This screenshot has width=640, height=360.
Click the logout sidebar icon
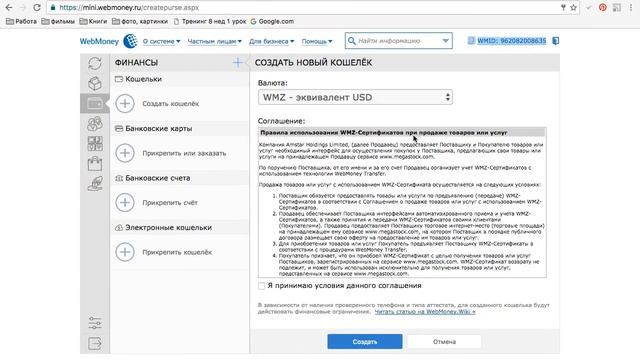[95, 343]
